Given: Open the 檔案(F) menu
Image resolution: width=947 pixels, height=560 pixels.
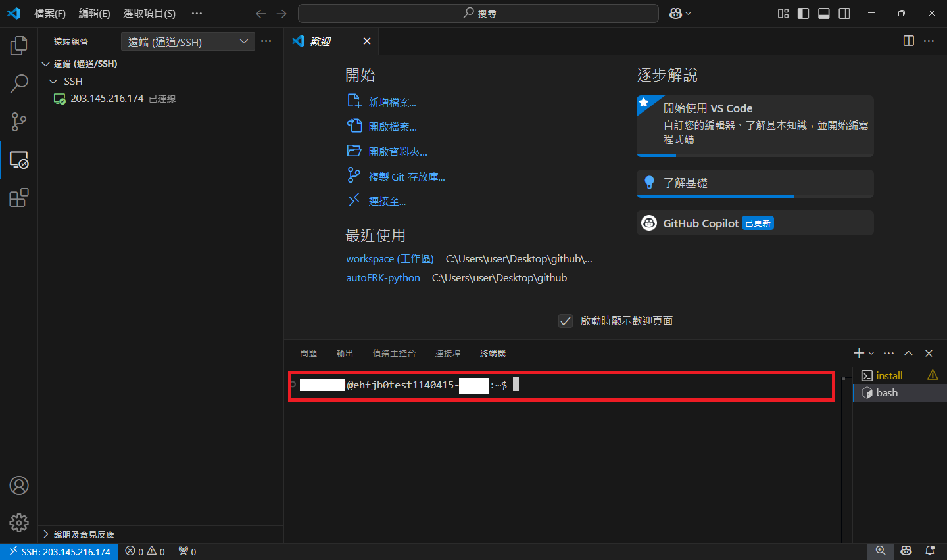Looking at the screenshot, I should [x=50, y=13].
